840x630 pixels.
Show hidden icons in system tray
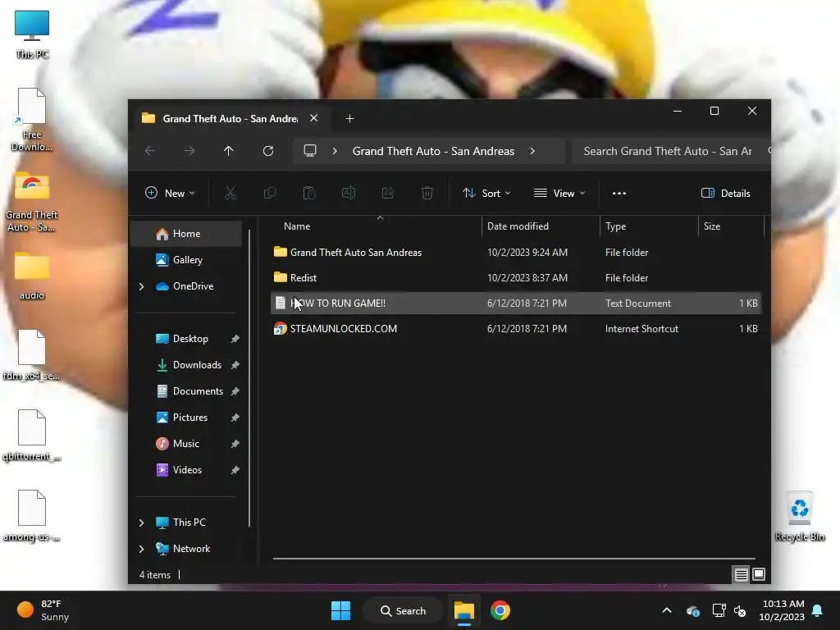[x=667, y=610]
